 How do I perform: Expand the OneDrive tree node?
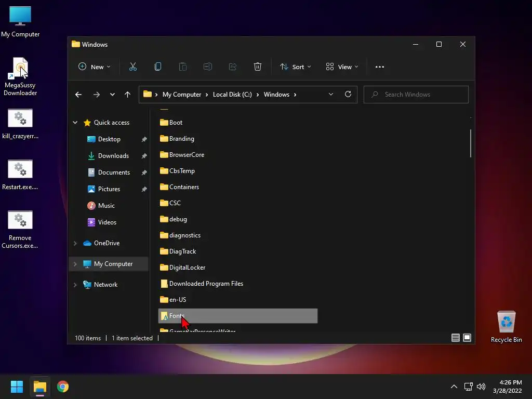[75, 243]
